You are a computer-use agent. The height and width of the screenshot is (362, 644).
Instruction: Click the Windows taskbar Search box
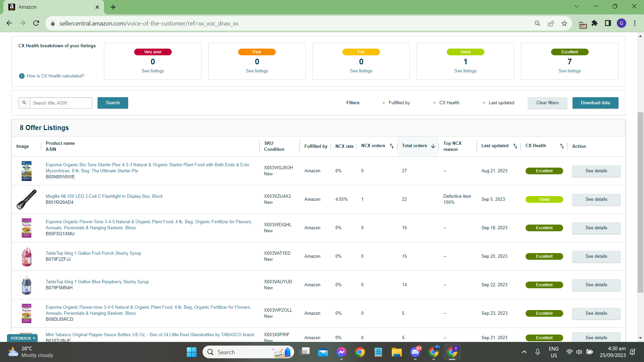(x=248, y=352)
